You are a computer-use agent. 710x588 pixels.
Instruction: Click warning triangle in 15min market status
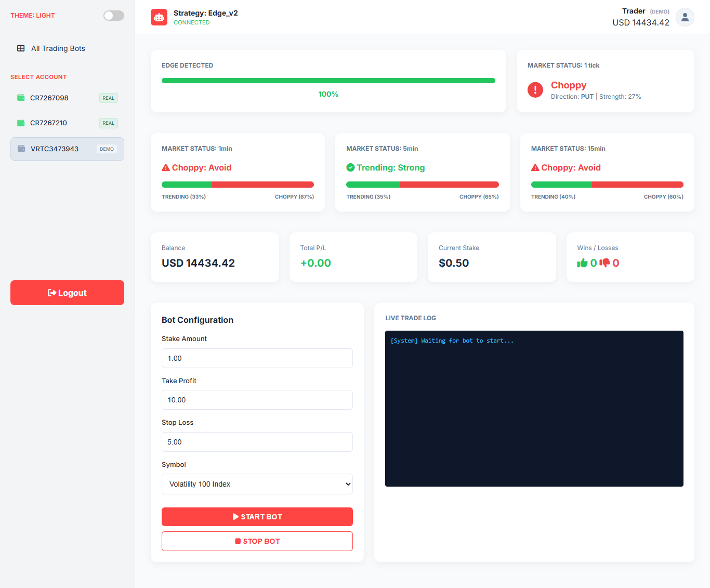535,167
